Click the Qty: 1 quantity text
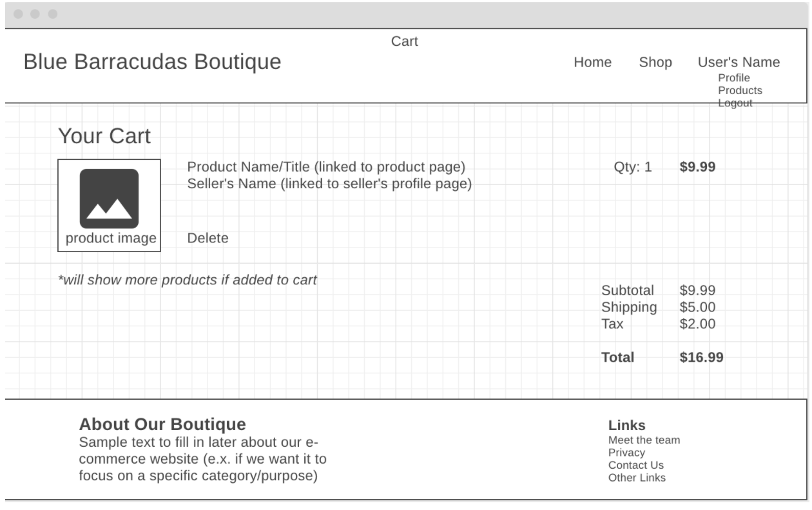The image size is (812, 510). pos(633,168)
